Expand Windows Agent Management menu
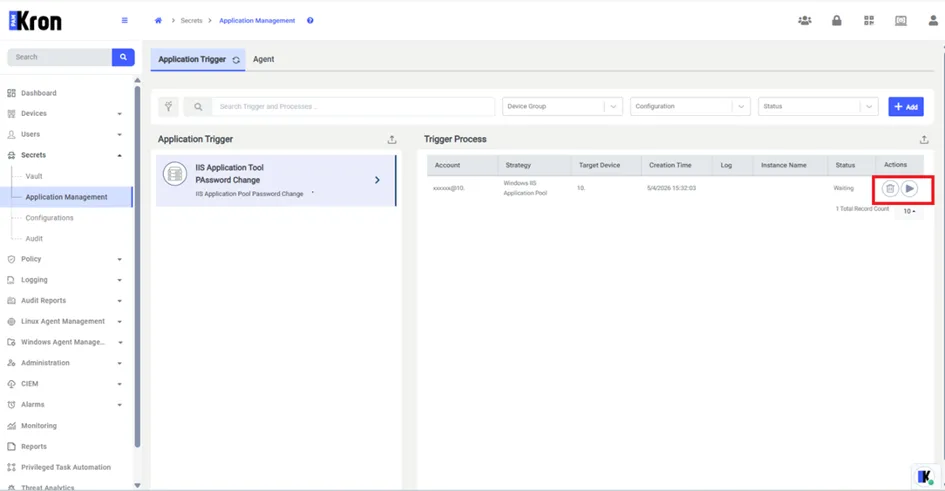Viewport: 945px width, 491px height. click(x=120, y=342)
